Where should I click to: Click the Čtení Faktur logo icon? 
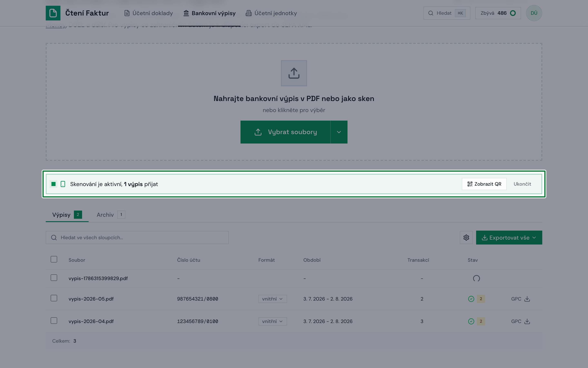[53, 13]
